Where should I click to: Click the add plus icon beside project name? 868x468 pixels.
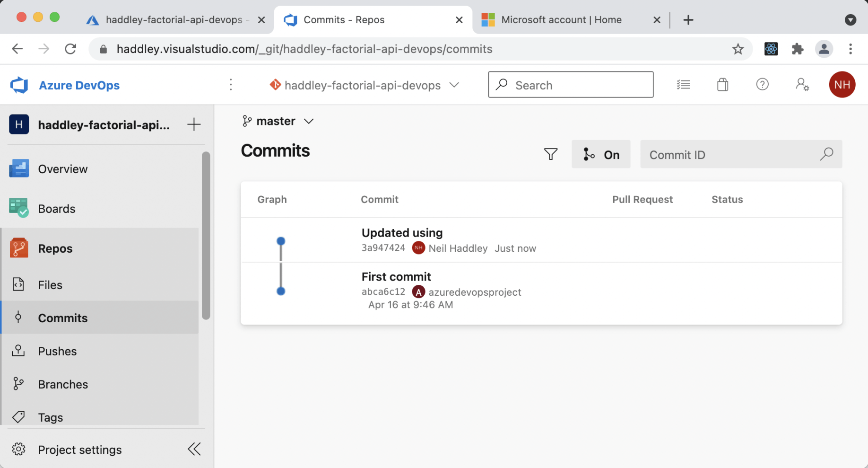pos(193,124)
